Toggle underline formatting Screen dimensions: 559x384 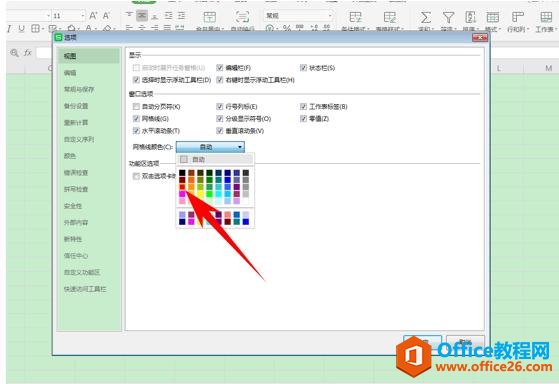pyautogui.click(x=22, y=29)
